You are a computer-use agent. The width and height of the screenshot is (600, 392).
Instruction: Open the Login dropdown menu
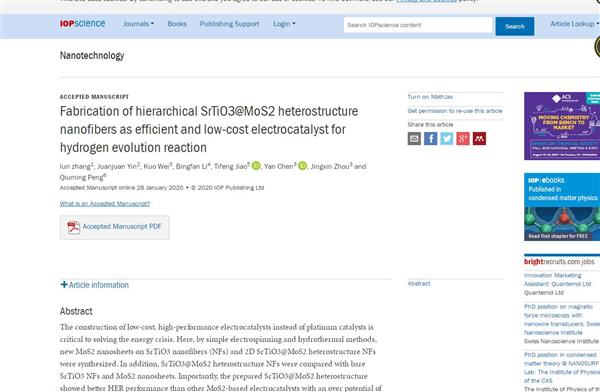pyautogui.click(x=284, y=24)
